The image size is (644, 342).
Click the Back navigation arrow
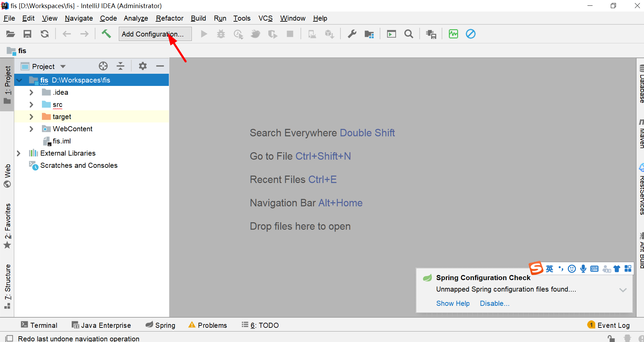tap(67, 34)
